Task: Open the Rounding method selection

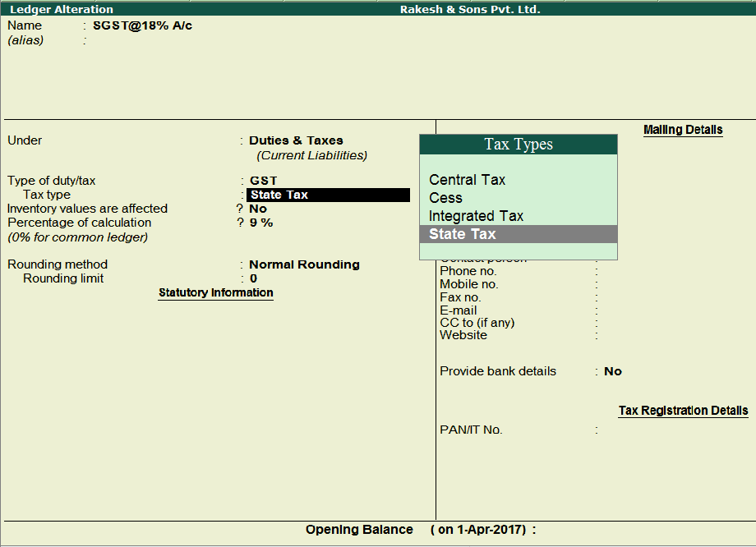Action: coord(302,264)
